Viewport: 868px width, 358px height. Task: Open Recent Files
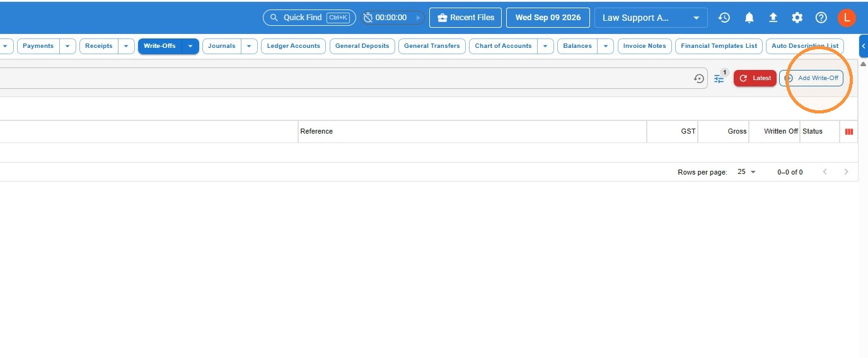[x=466, y=18]
